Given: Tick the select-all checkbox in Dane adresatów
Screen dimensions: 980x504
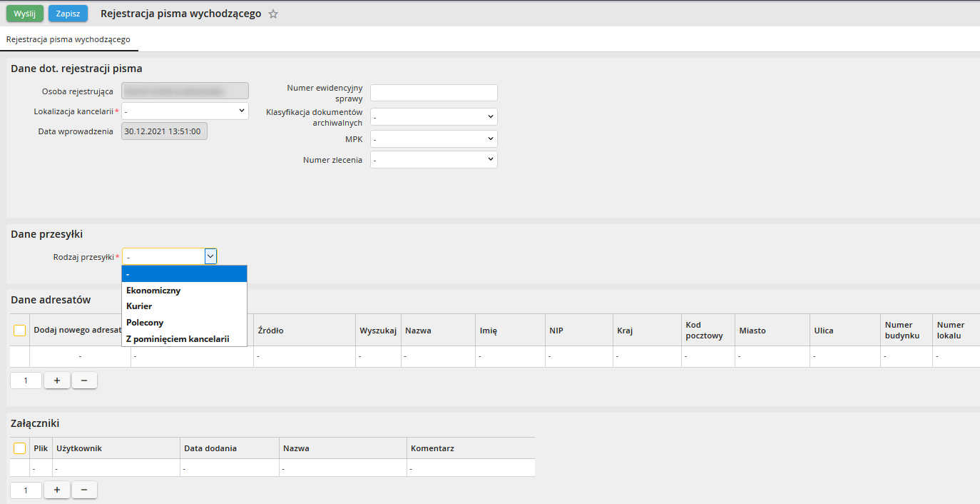Looking at the screenshot, I should [x=20, y=331].
